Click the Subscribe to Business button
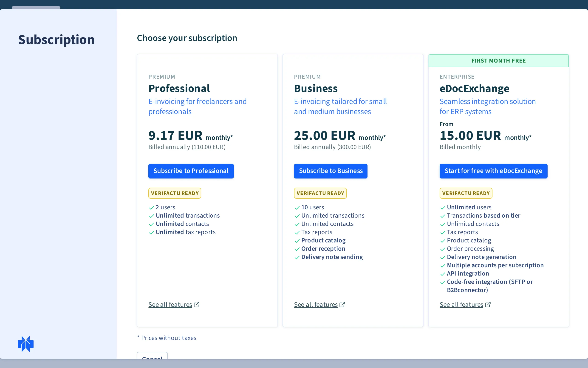This screenshot has height=368, width=588. pyautogui.click(x=331, y=171)
